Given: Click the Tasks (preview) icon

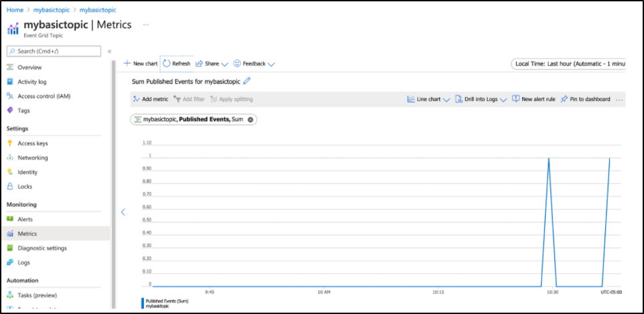Looking at the screenshot, I should [x=10, y=295].
